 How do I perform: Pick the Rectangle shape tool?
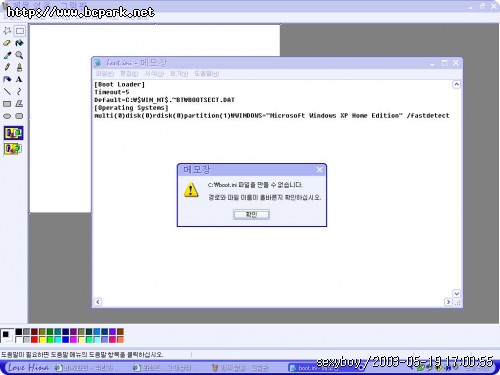[7, 104]
